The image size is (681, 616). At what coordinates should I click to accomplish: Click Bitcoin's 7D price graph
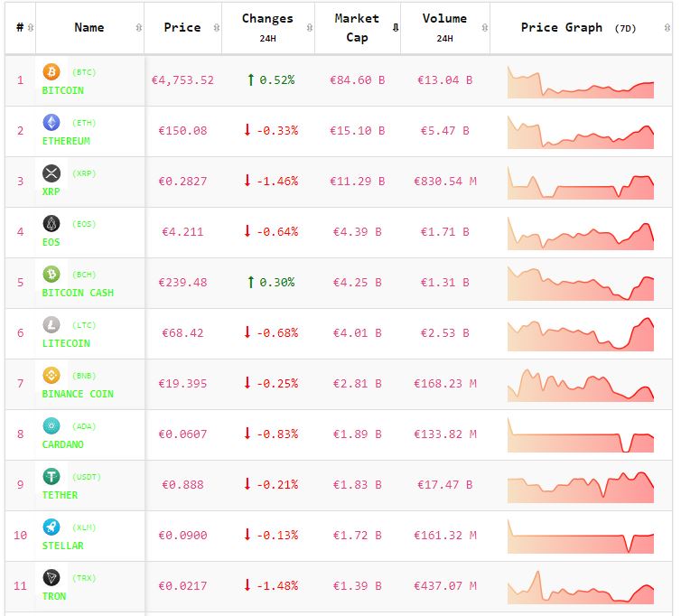tap(580, 81)
